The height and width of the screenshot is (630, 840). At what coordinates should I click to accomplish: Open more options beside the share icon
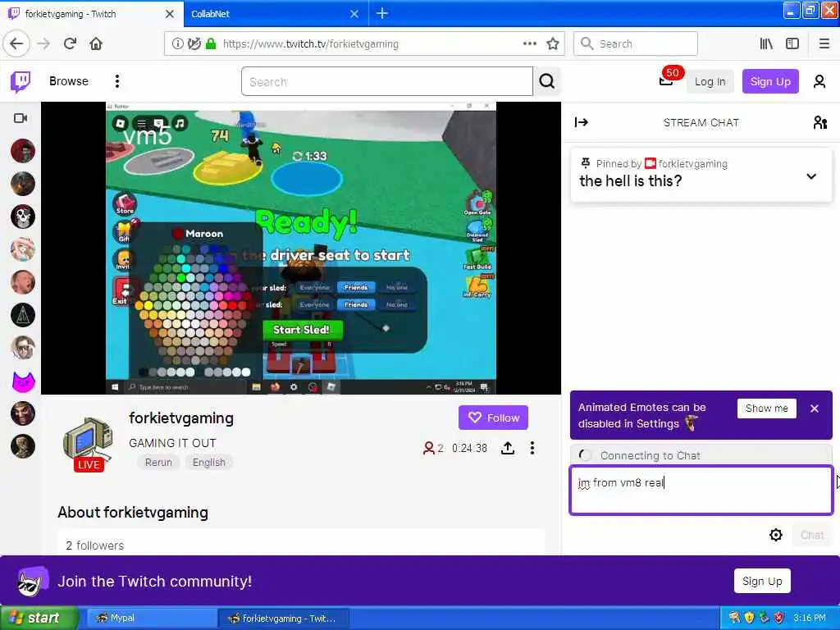click(532, 448)
